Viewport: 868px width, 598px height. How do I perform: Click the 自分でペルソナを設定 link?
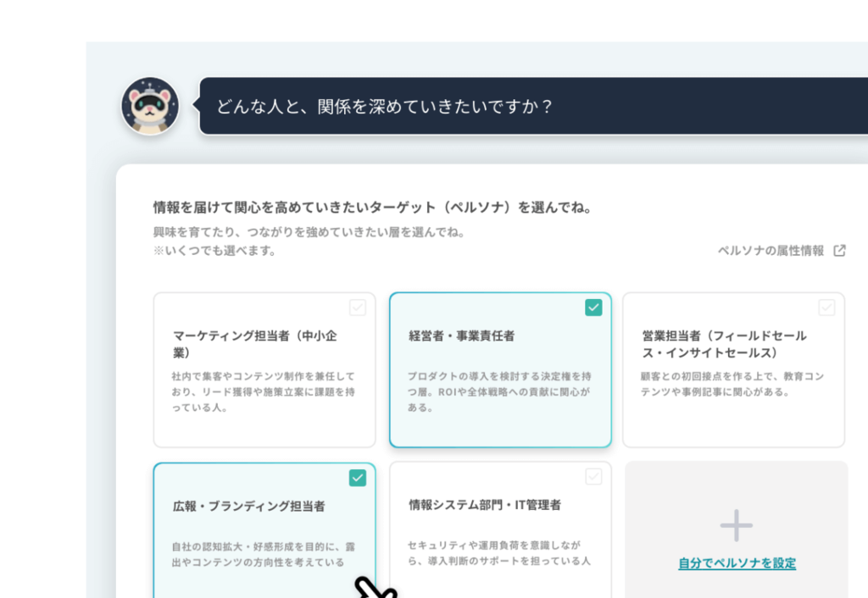tap(737, 563)
